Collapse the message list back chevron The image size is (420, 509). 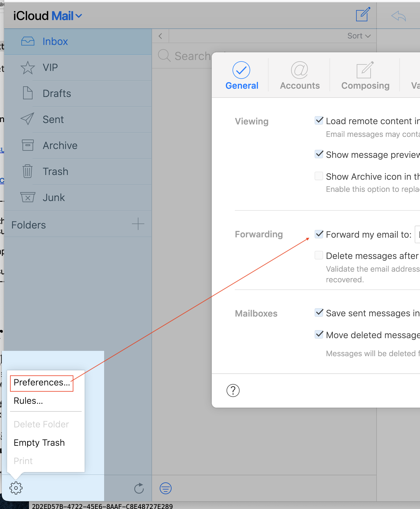pyautogui.click(x=160, y=36)
